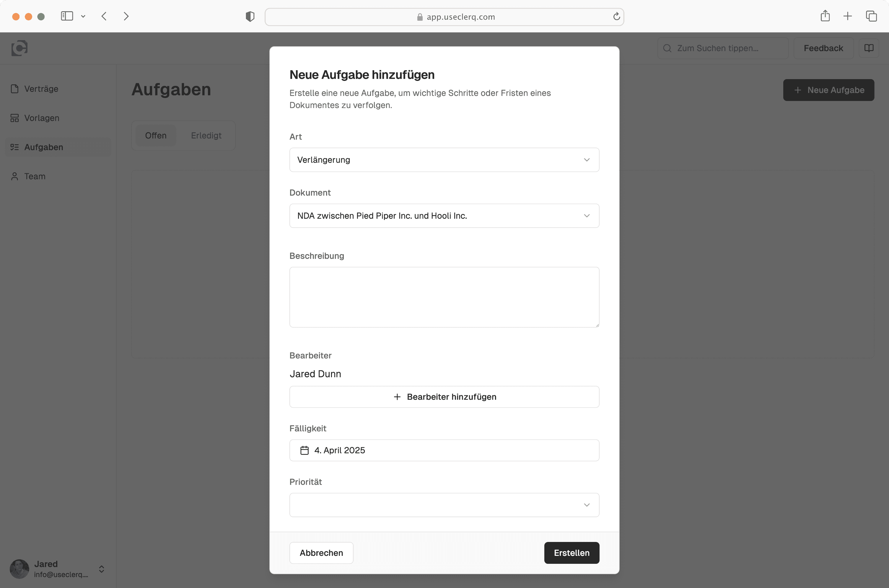Open a new browser tab with plus icon
Viewport: 889px width, 588px height.
click(x=848, y=16)
